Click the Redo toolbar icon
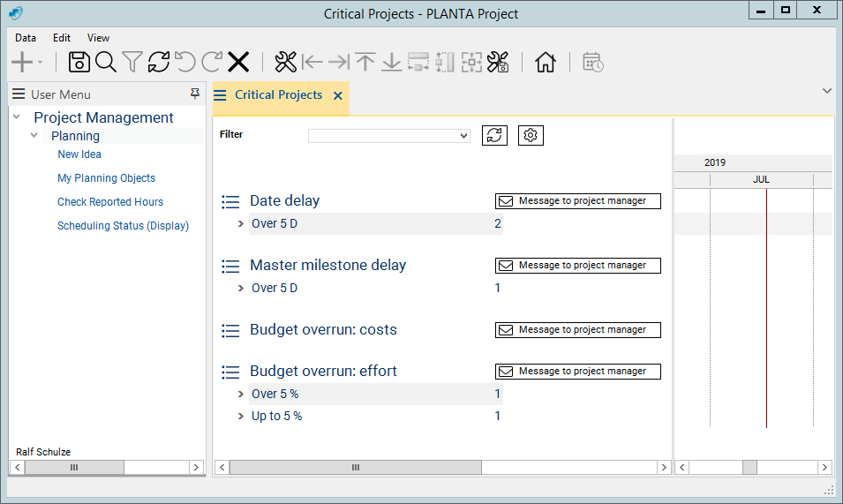This screenshot has width=843, height=504. point(212,62)
